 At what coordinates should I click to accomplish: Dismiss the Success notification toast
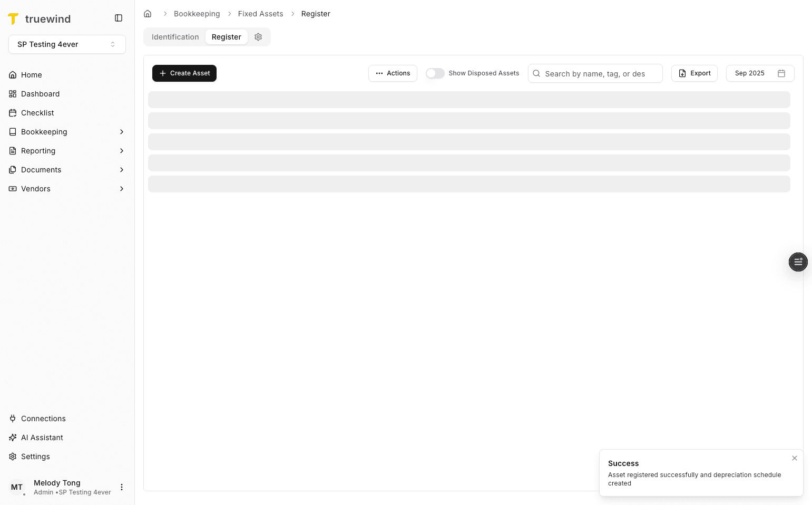pyautogui.click(x=794, y=458)
